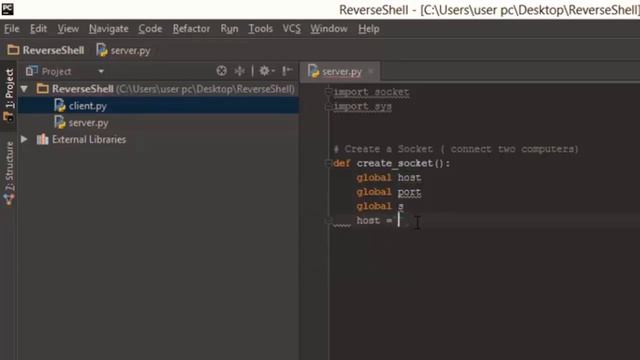This screenshot has width=640, height=360.
Task: Select client.py in project tree
Action: coord(159,106)
